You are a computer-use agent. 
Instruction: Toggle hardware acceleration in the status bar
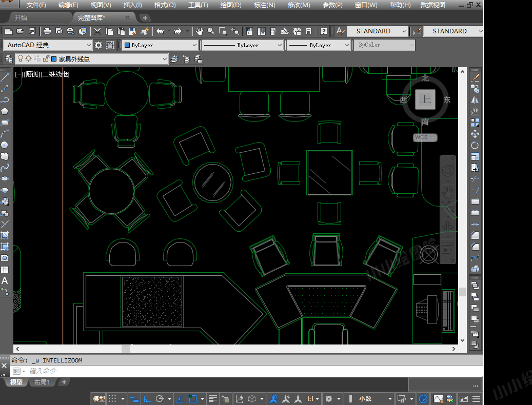423,399
